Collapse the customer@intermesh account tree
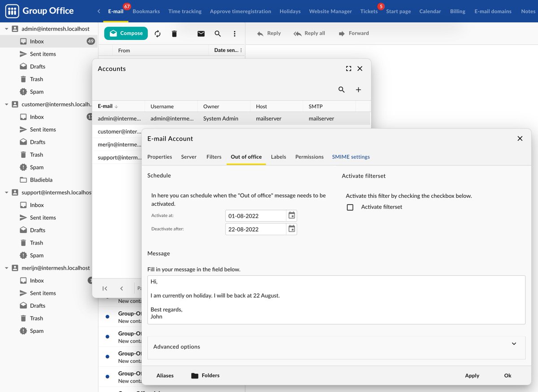538x392 pixels. 6,104
